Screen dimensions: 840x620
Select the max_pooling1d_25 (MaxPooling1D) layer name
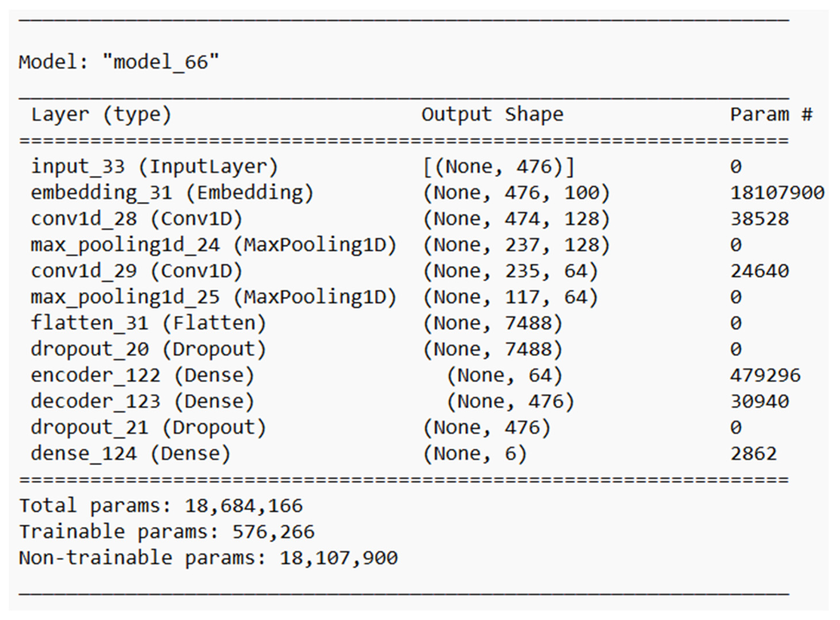pyautogui.click(x=214, y=297)
